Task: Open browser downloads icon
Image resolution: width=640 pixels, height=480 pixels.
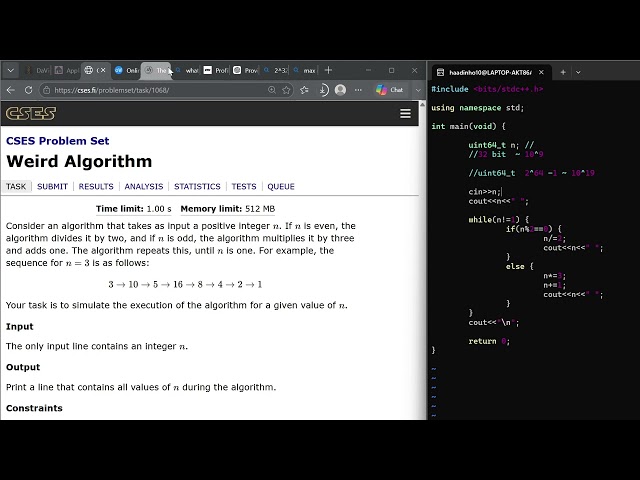Action: coord(323,90)
